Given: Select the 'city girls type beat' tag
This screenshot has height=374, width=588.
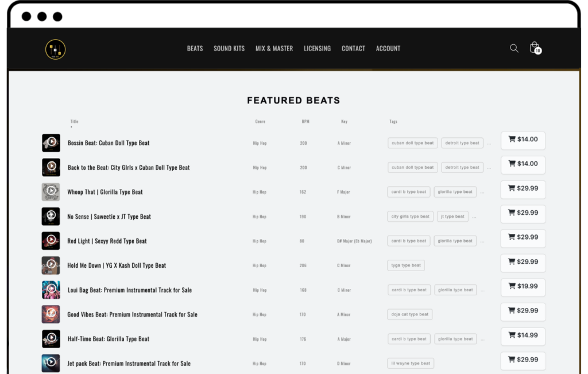Looking at the screenshot, I should tap(410, 217).
